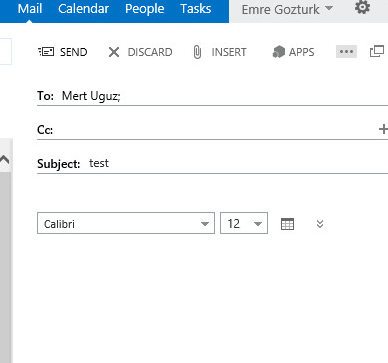Screen dimensions: 388x363
Task: Expand the Emre Gozturk account menu
Action: point(287,9)
